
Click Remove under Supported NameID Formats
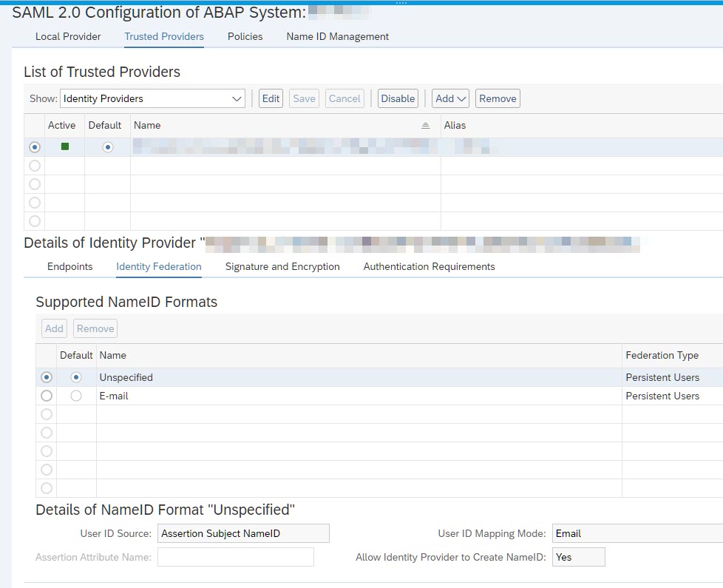click(x=95, y=328)
